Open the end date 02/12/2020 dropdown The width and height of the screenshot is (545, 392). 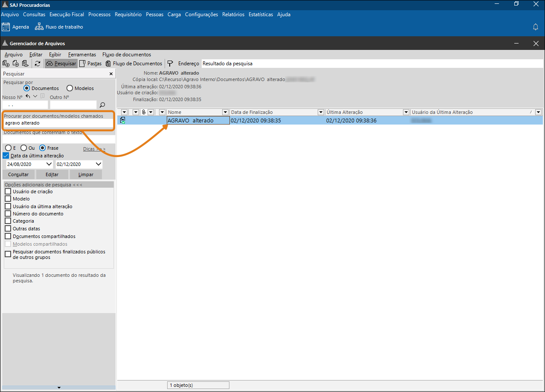click(98, 164)
